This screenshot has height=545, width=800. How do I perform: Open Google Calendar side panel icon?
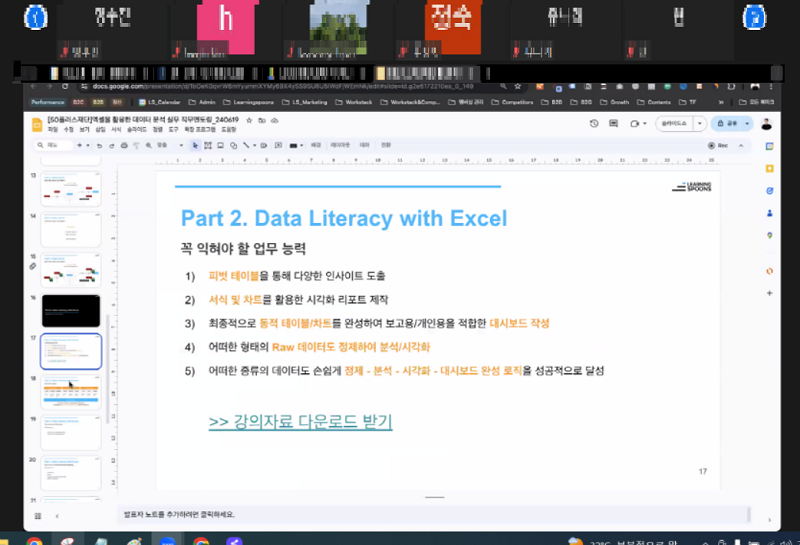coord(769,146)
